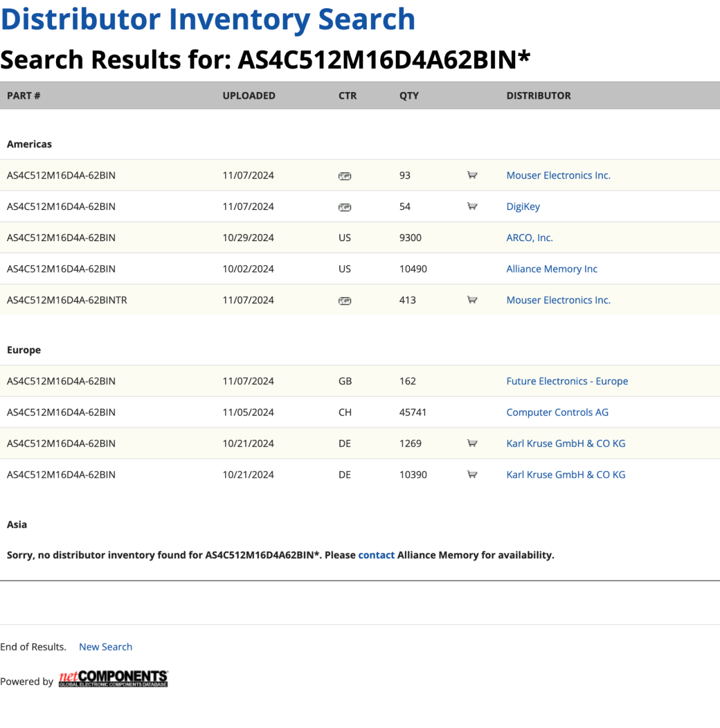
Task: Click the Distributor Inventory Search title
Action: (x=208, y=19)
